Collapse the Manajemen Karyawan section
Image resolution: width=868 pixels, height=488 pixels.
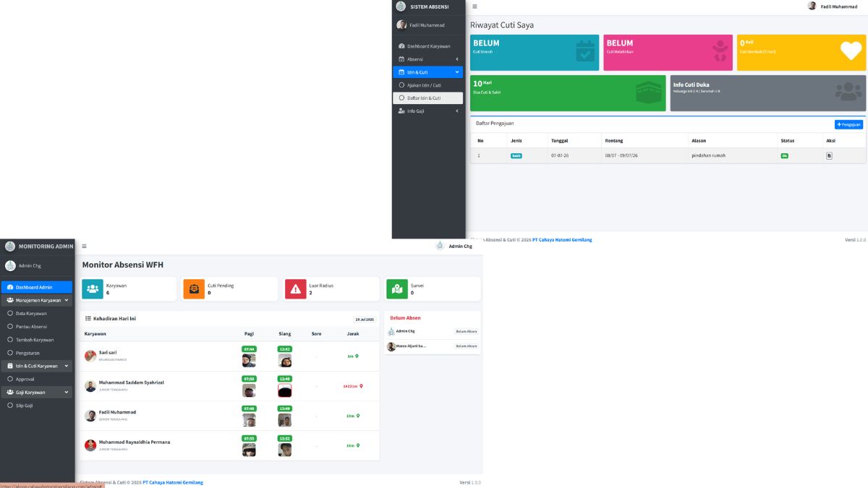click(x=37, y=300)
